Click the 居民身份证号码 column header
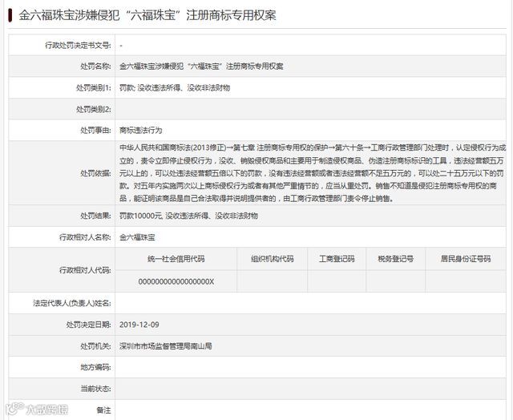The height and width of the screenshot is (420, 513). point(466,259)
